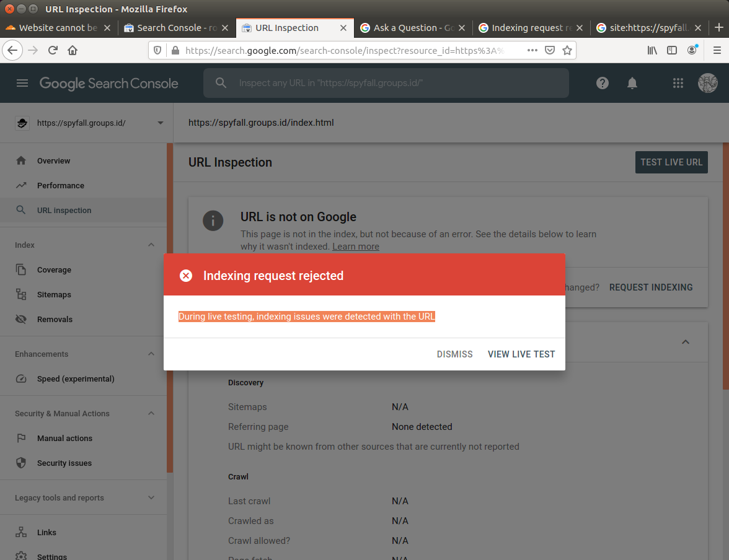Viewport: 729px width, 560px height.
Task: Click the info icon beside 'URL is not on Google'
Action: [213, 221]
